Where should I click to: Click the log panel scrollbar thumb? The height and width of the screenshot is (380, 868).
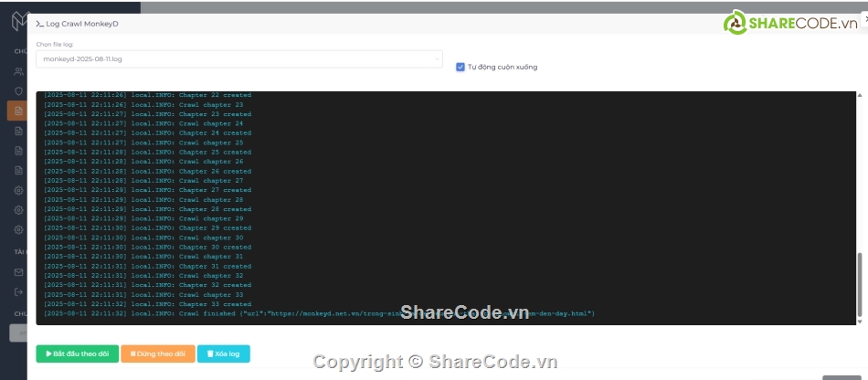coord(860,284)
